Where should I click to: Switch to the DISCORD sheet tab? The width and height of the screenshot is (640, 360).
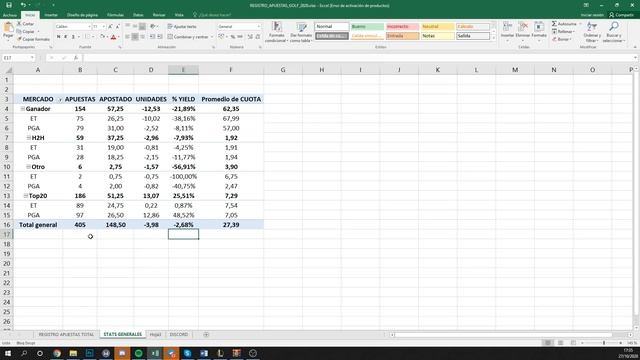point(179,334)
